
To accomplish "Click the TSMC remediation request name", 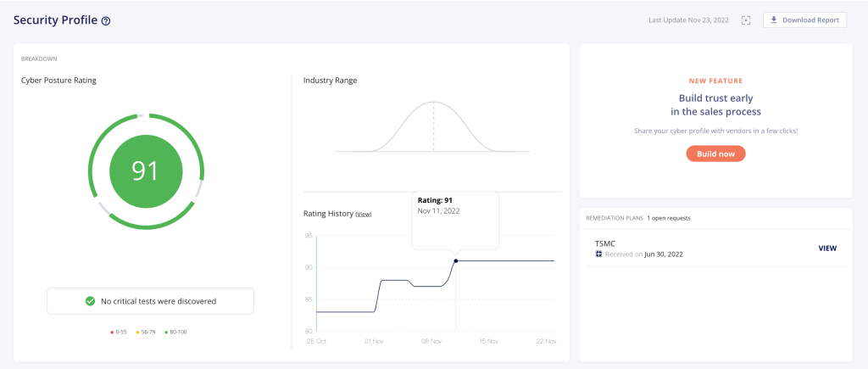I will click(x=605, y=243).
